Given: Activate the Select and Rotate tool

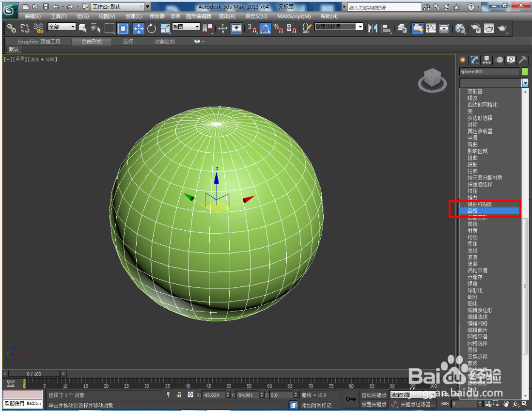Looking at the screenshot, I should (x=152, y=28).
